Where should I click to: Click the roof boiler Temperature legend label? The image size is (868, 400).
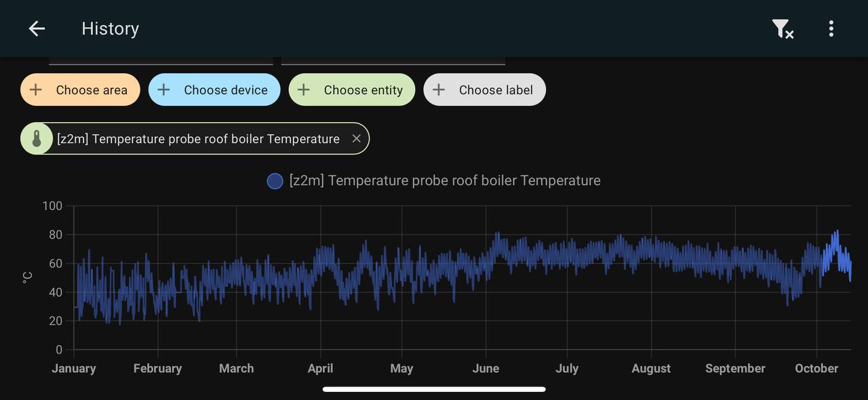coord(445,181)
